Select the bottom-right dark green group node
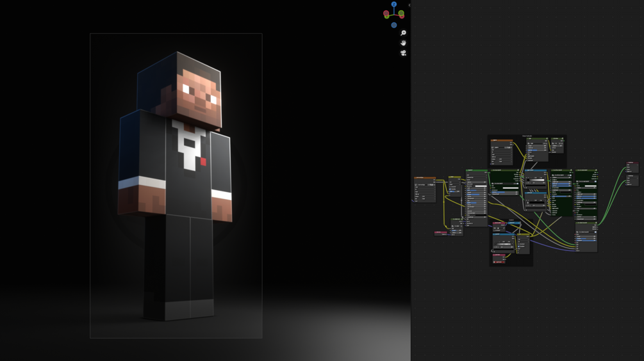The width and height of the screenshot is (644, 361). (x=586, y=237)
